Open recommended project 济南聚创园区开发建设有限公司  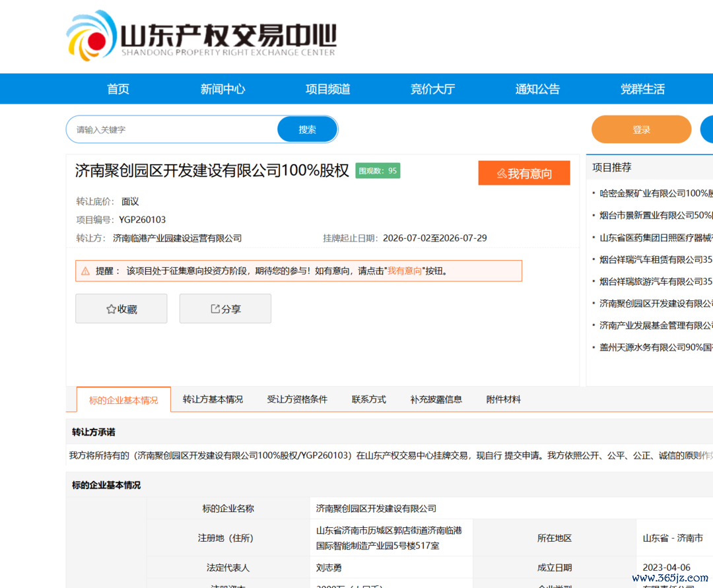click(x=656, y=304)
